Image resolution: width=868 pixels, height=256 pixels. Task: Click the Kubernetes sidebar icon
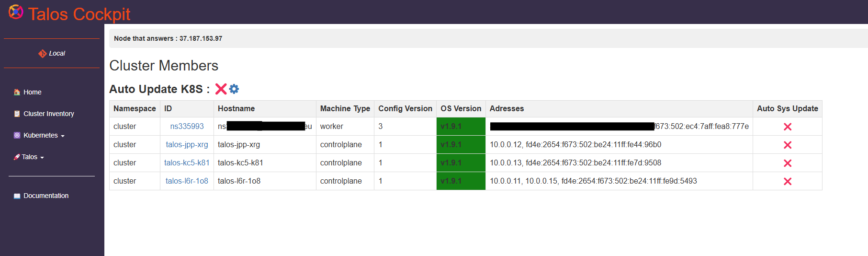click(17, 135)
